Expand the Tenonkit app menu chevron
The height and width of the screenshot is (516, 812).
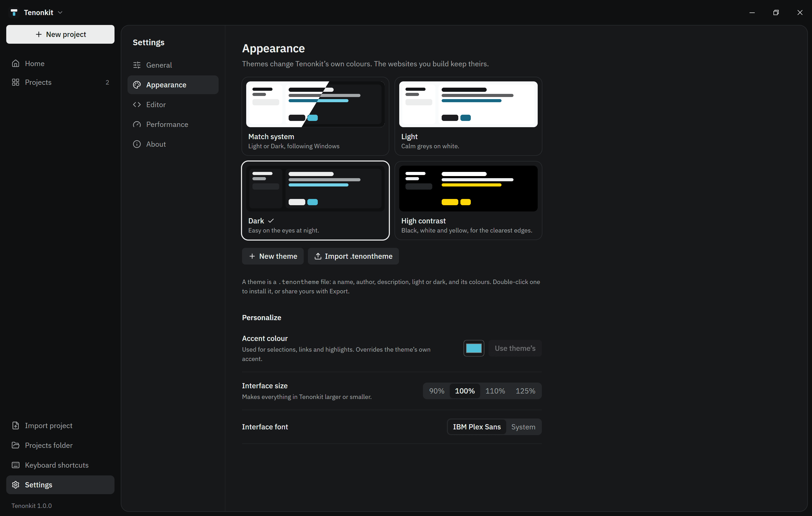[60, 12]
